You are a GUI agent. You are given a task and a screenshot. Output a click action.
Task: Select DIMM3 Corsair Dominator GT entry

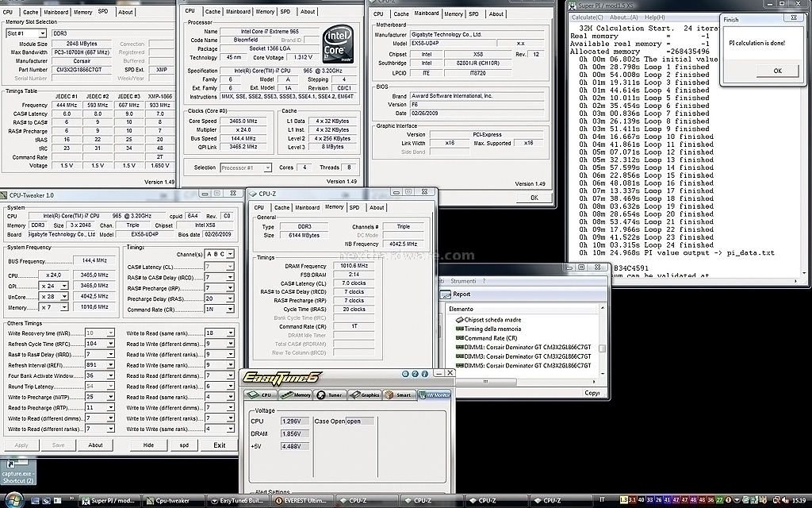pos(523,356)
